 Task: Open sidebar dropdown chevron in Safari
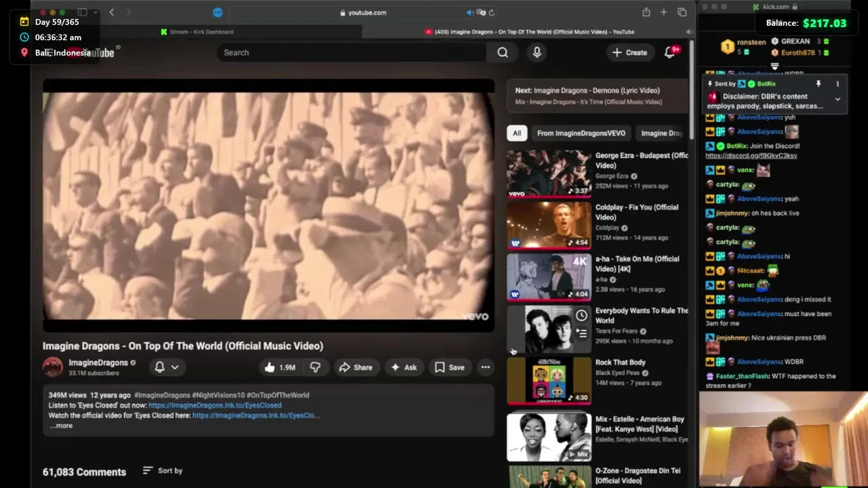point(94,12)
